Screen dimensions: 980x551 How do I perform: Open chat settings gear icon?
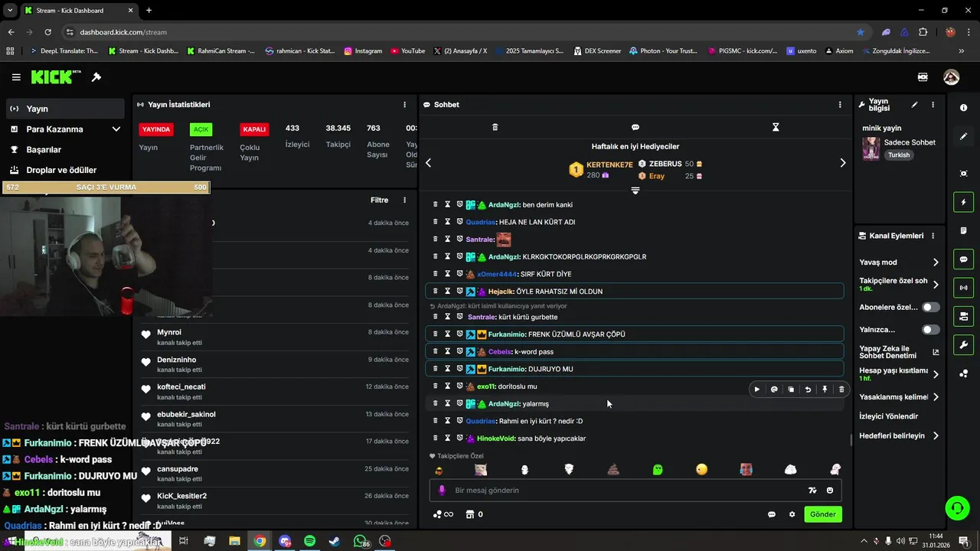pos(792,514)
